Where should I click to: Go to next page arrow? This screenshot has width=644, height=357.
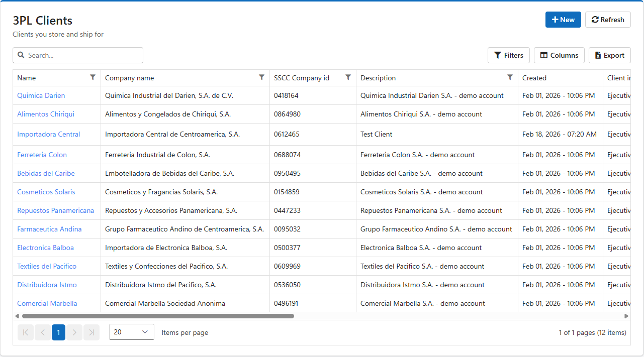(x=74, y=332)
